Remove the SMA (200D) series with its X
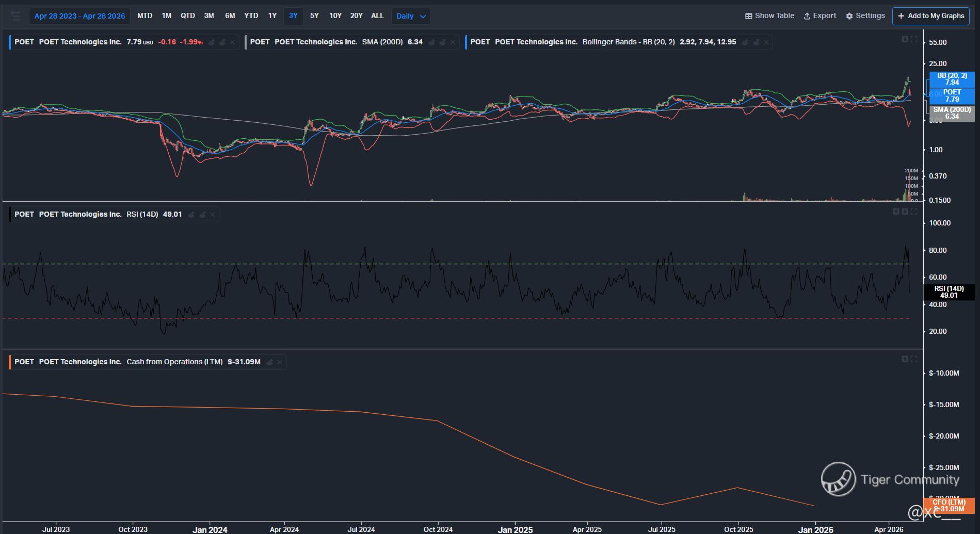 [x=453, y=42]
